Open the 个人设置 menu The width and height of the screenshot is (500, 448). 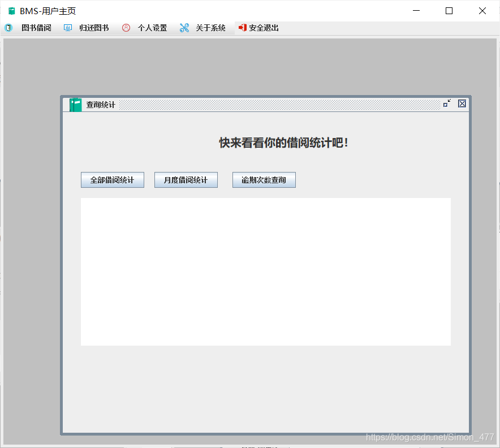(152, 28)
